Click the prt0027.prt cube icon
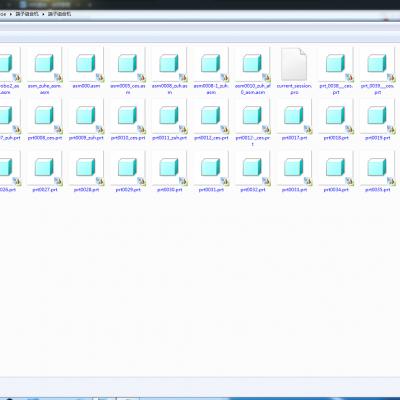Image resolution: width=400 pixels, height=400 pixels. click(x=45, y=168)
